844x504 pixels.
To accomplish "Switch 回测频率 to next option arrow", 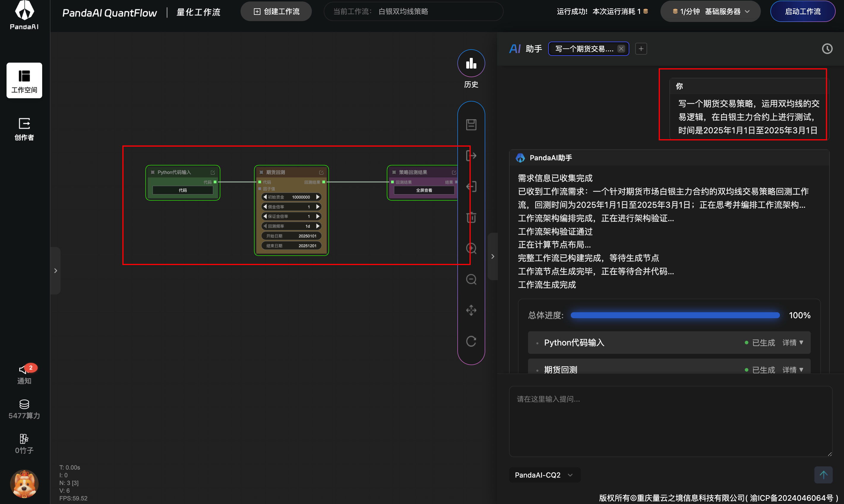I will click(x=318, y=226).
